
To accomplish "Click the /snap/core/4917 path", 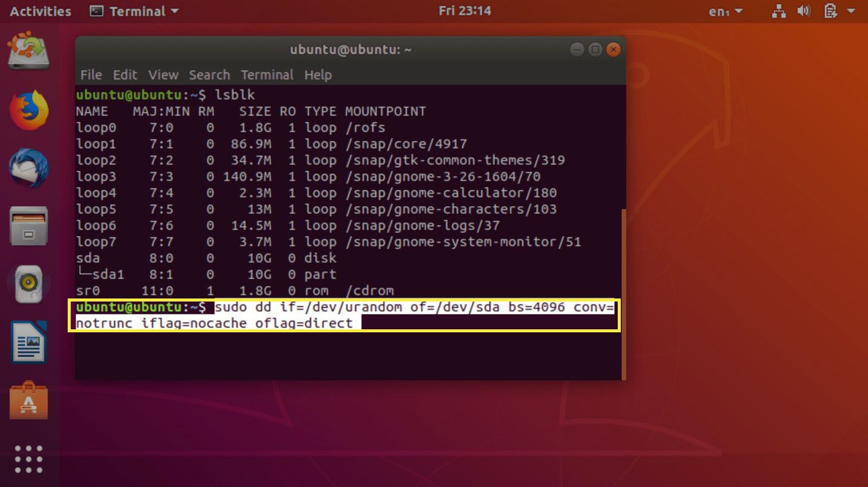I will pos(406,144).
